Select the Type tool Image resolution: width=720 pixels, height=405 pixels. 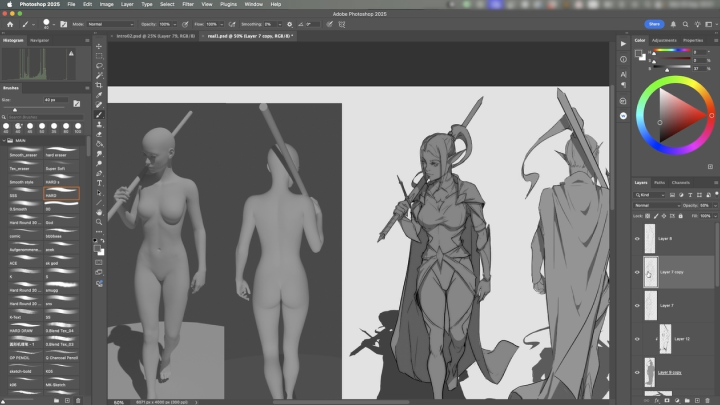click(x=100, y=183)
